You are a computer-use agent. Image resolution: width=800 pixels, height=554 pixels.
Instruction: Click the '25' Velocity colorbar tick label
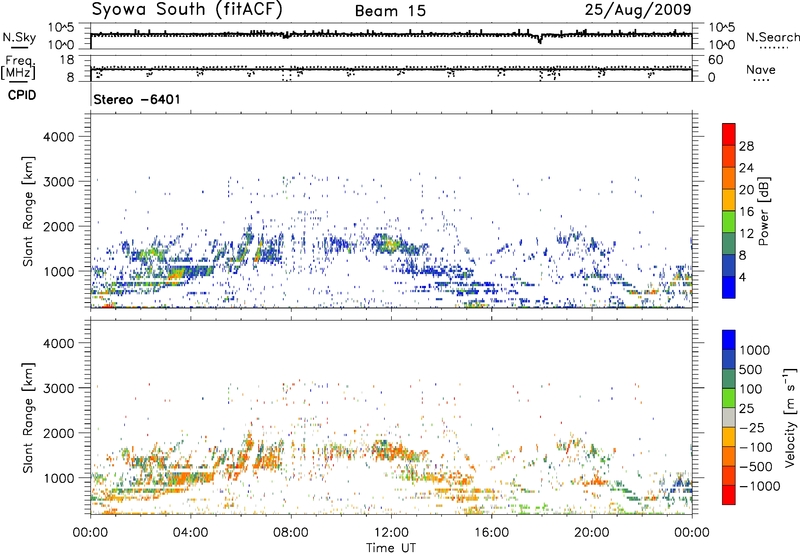point(746,408)
